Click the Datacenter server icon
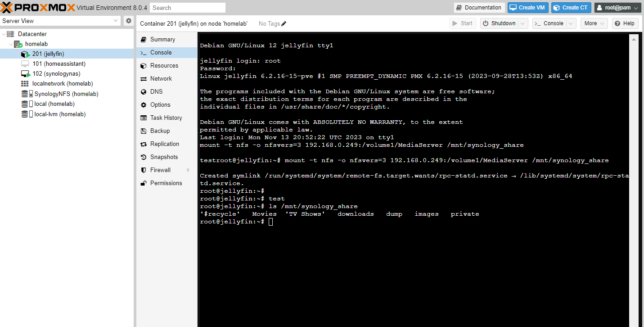 tap(10, 34)
